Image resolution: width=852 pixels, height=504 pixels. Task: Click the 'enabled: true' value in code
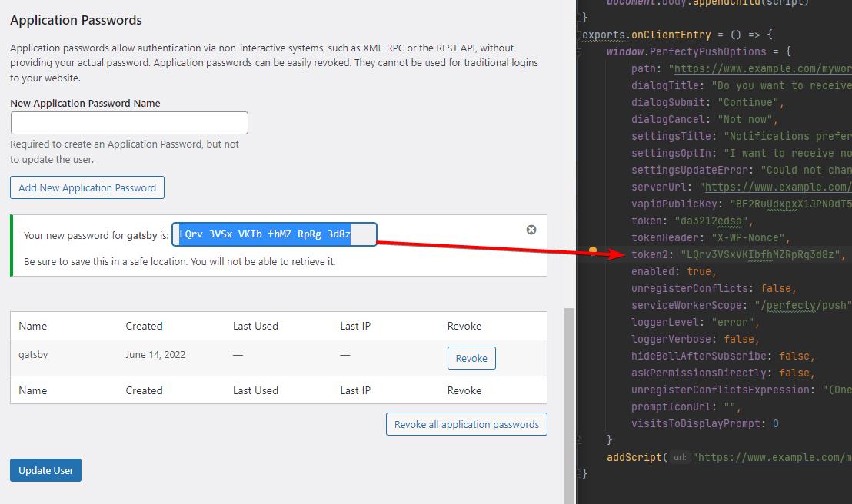pos(701,271)
